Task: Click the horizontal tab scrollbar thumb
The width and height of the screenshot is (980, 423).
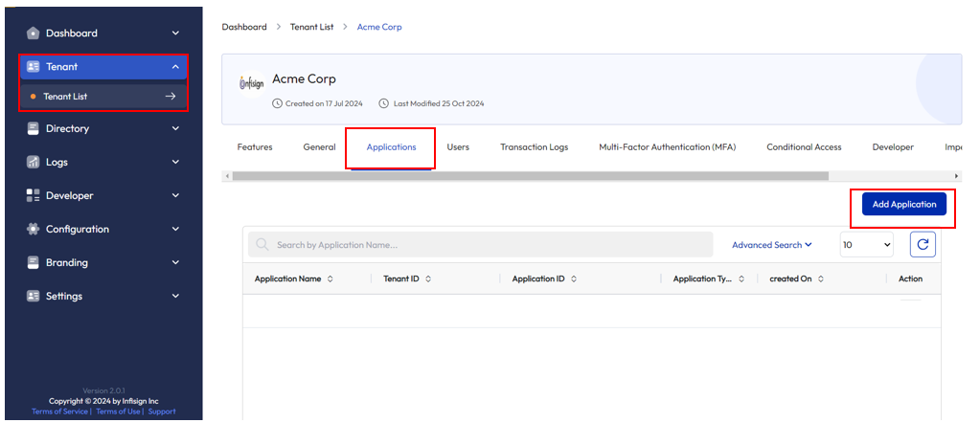Action: pyautogui.click(x=530, y=176)
